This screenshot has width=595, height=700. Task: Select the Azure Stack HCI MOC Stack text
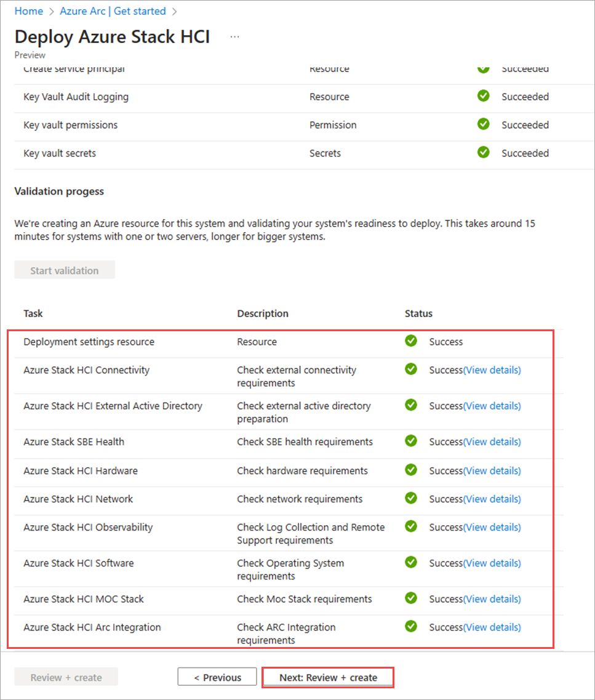[x=84, y=599]
